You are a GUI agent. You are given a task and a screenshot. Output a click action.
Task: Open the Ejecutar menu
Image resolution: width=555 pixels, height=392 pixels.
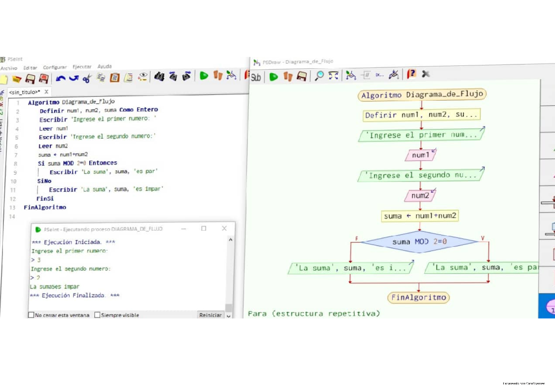(82, 67)
